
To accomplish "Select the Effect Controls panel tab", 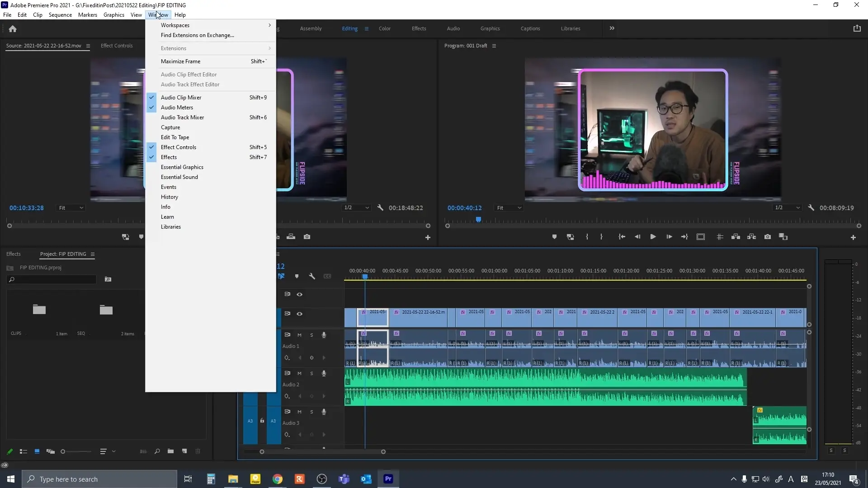I will pyautogui.click(x=117, y=46).
